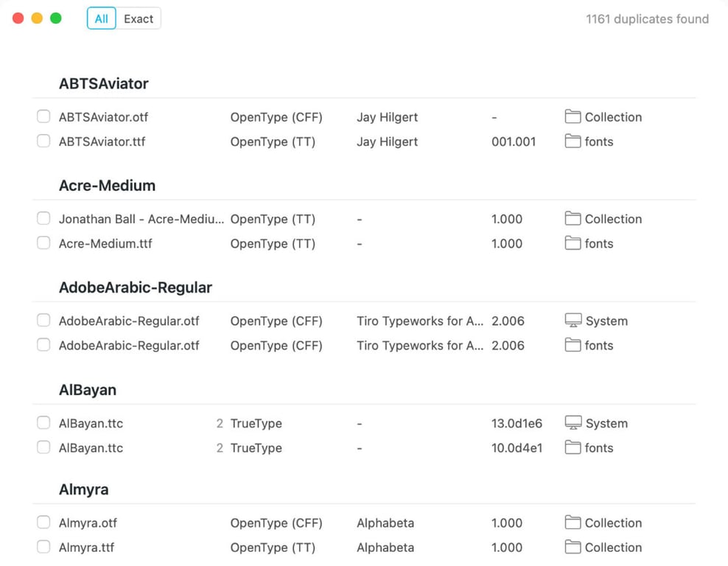Screen dimensions: 728x566
Task: Click the System monitor icon in AlBayan group
Action: point(573,423)
